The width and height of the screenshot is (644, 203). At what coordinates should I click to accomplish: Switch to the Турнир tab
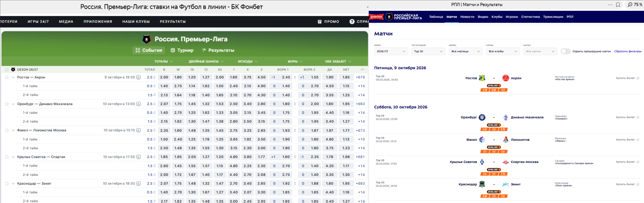[182, 50]
